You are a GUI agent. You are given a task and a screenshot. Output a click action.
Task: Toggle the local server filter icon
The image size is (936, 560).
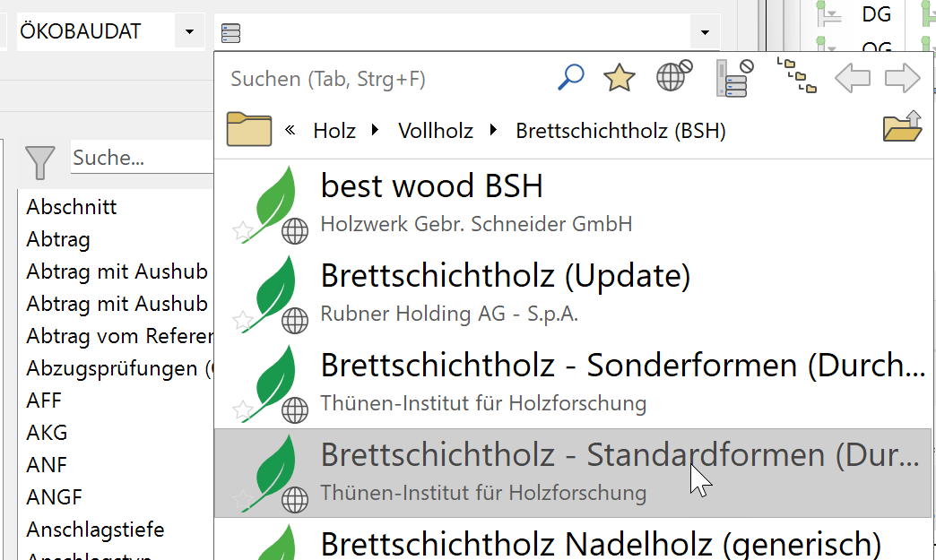tap(734, 78)
